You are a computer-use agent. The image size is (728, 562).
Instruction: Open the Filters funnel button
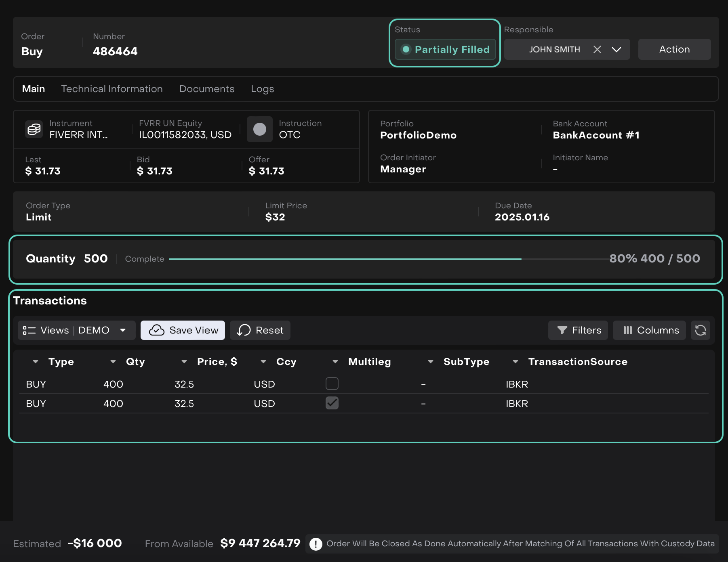(578, 330)
